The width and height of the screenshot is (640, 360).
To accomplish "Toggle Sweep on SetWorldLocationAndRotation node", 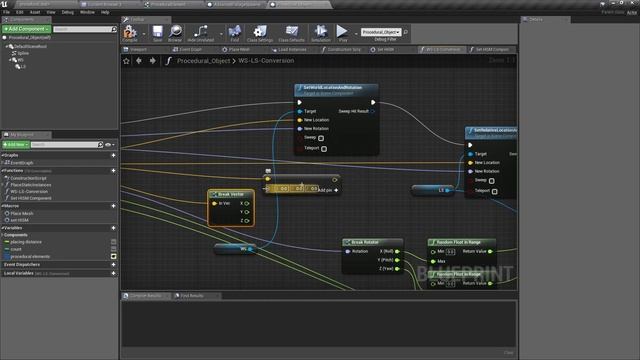I will [x=321, y=138].
